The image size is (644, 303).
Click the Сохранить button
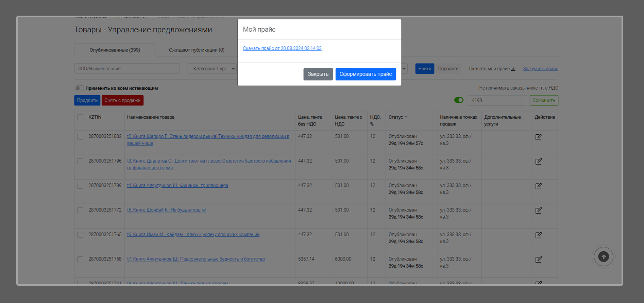[544, 100]
